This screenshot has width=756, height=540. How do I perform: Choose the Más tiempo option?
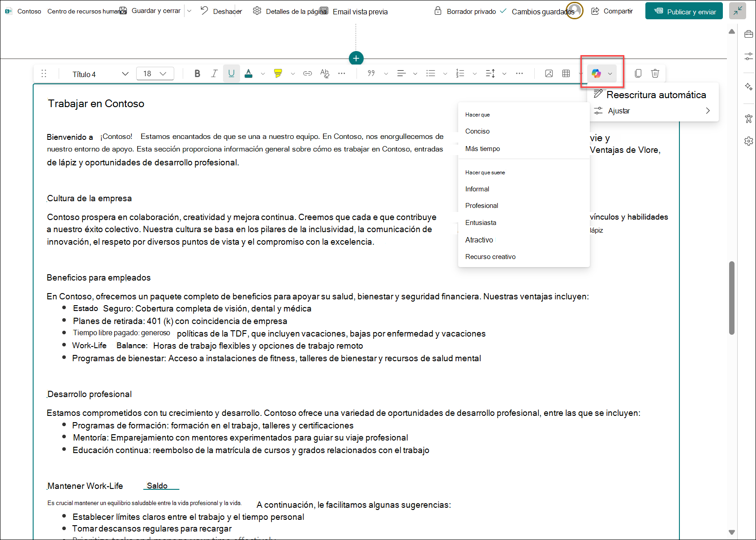click(482, 149)
